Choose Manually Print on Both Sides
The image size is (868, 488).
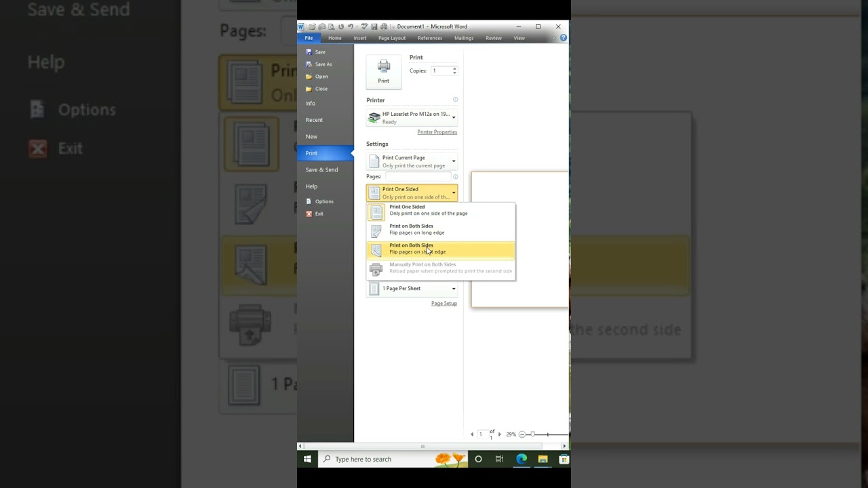(441, 268)
